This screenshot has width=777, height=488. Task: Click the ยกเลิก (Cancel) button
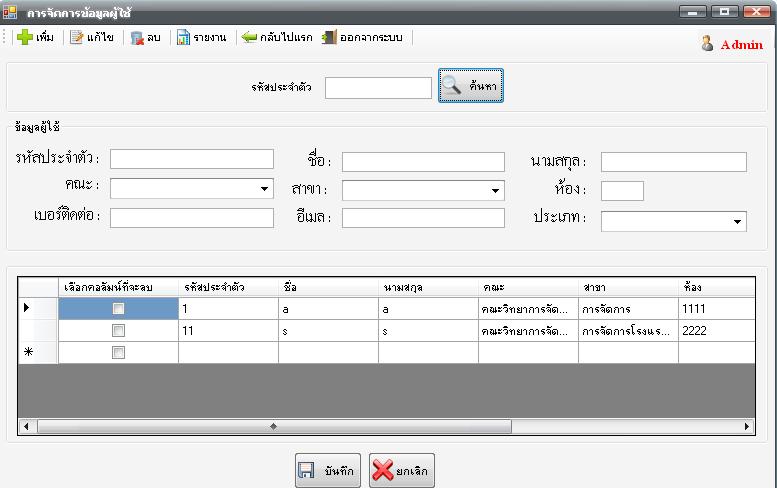pos(402,470)
